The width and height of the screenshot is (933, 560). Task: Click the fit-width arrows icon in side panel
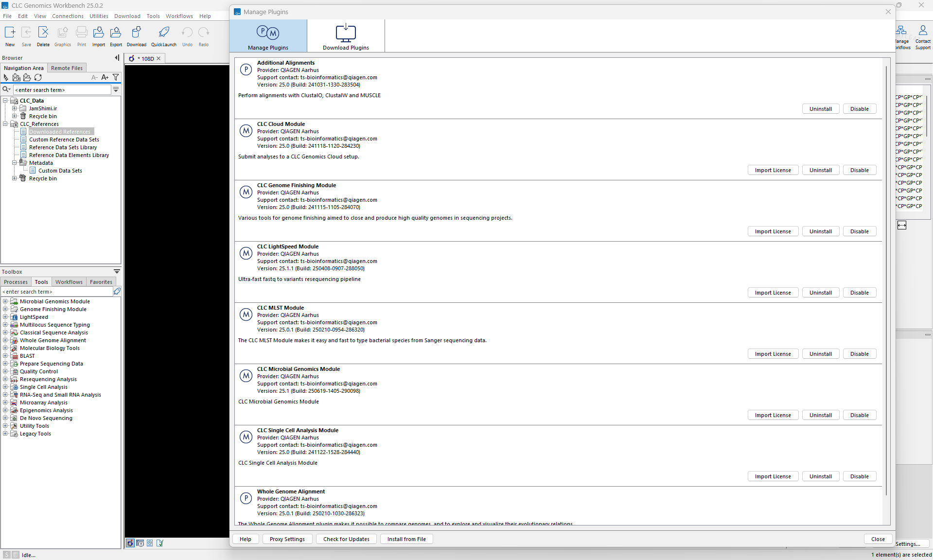pos(902,225)
